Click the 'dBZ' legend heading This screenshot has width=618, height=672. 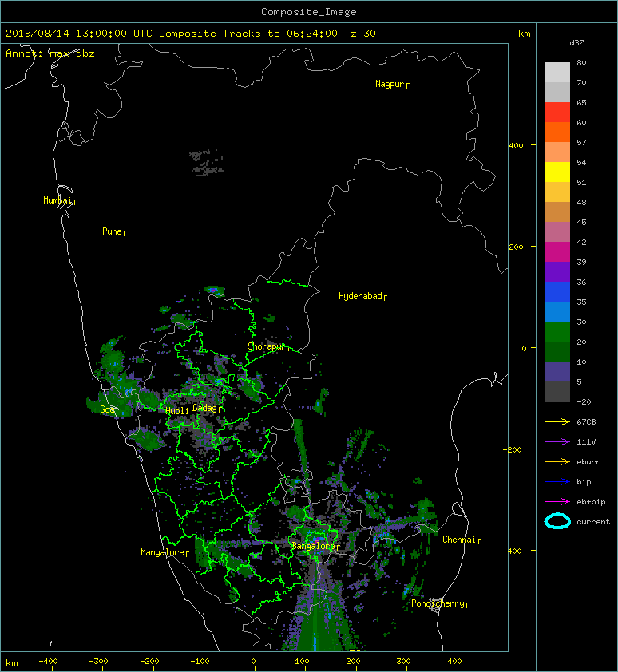(x=576, y=43)
